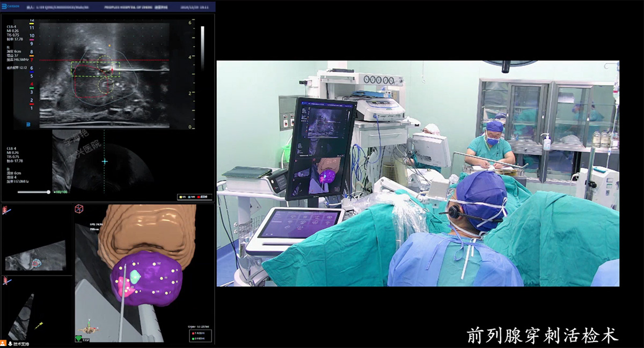Click the 3D cube orientation icon
This screenshot has width=644, height=348.
click(x=79, y=208)
